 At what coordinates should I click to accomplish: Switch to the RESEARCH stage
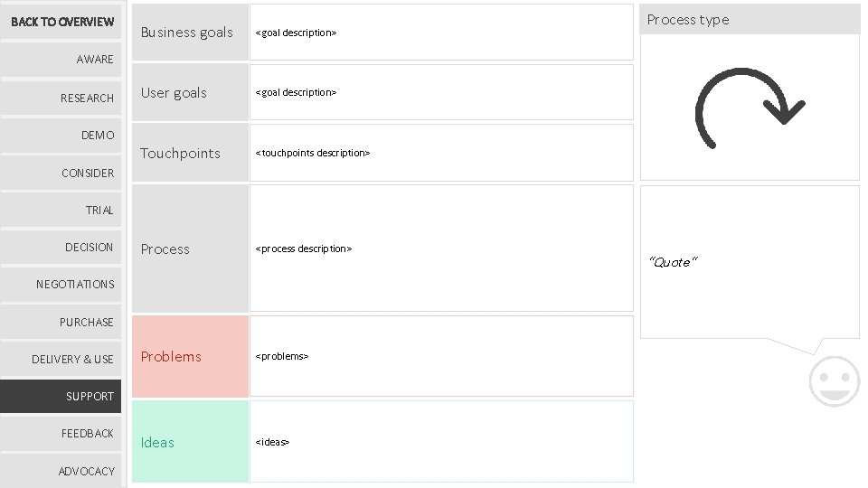pyautogui.click(x=61, y=98)
